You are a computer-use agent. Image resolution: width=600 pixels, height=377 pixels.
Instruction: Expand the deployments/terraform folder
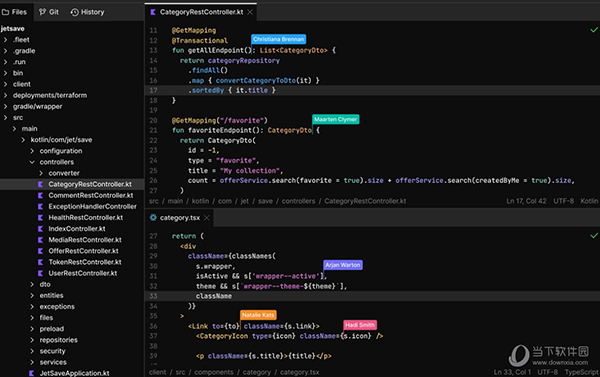pyautogui.click(x=5, y=95)
